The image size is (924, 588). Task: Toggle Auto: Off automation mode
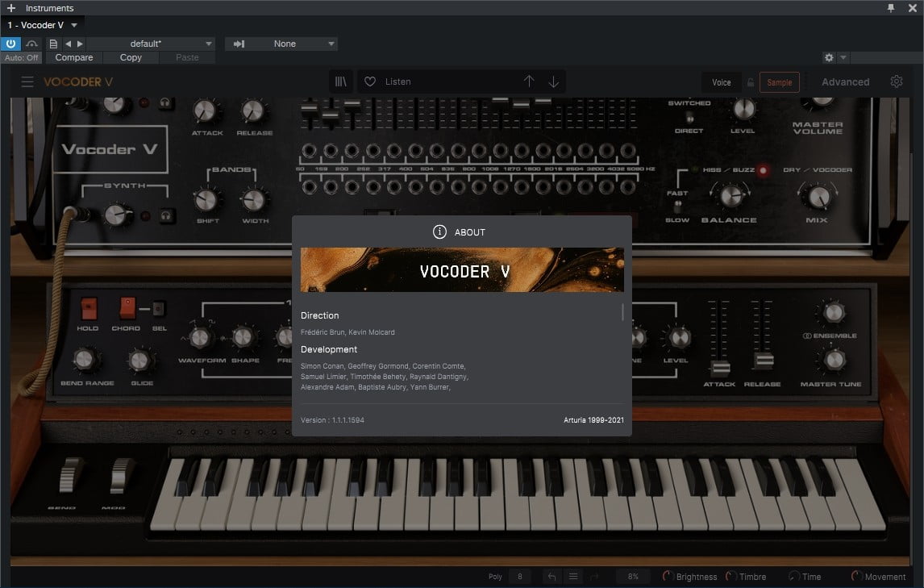point(21,58)
